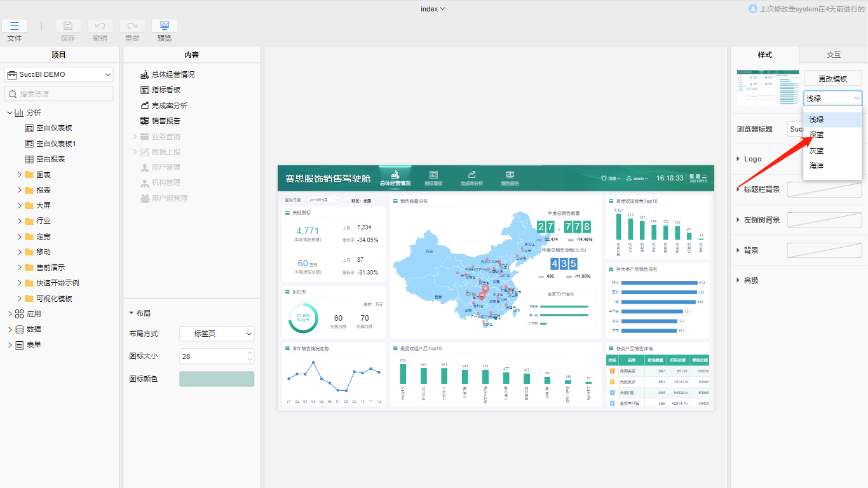This screenshot has width=868, height=488.
Task: Open the SuccBI DEMO project dropdown
Action: click(x=58, y=74)
